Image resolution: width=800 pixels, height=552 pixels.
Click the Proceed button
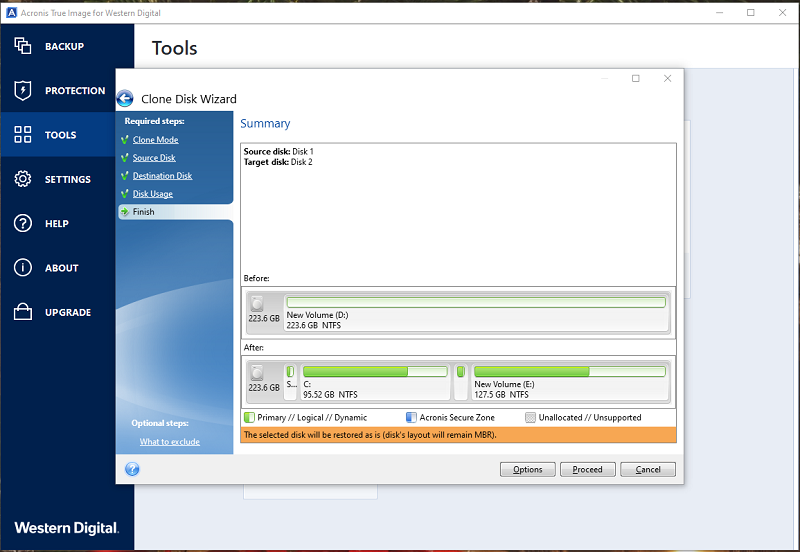click(x=588, y=469)
